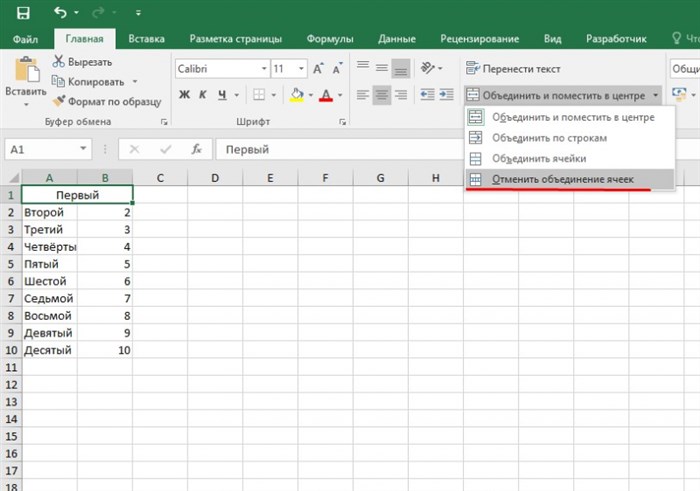Switch to Разработчик tab

616,39
